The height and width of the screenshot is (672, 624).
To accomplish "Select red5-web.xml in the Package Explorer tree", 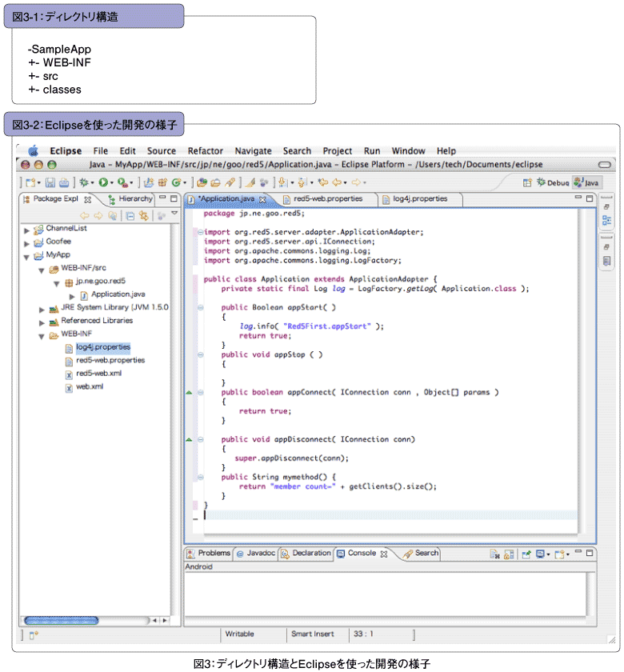I will point(98,374).
